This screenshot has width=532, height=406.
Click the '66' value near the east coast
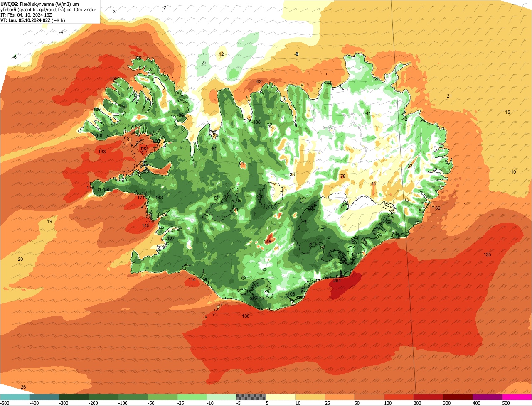tap(438, 208)
